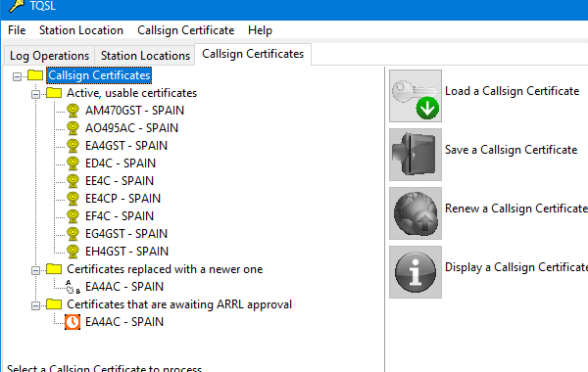Collapse the Certificates replaced with a newer one branch
The height and width of the screenshot is (372, 588).
(35, 270)
